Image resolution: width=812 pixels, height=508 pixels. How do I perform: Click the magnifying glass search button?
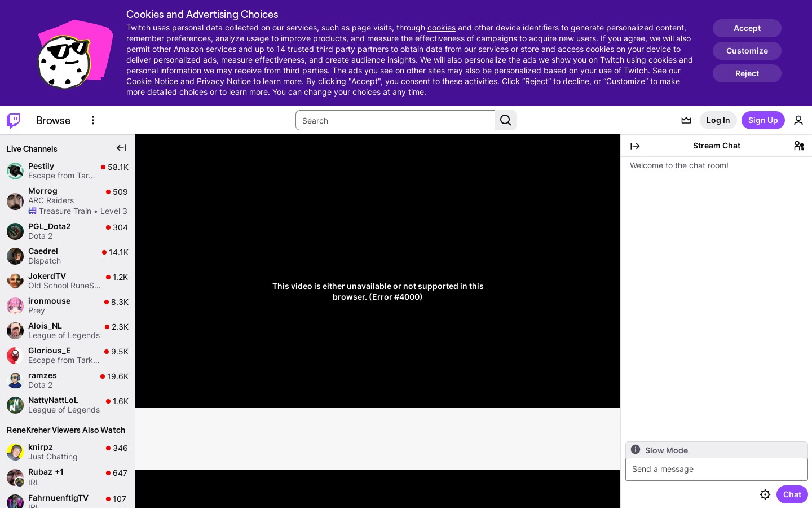[x=506, y=120]
